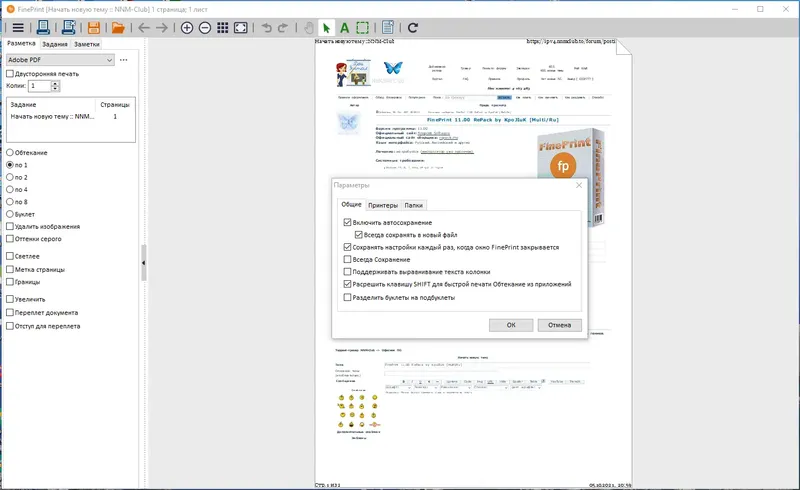Select the dashed rectangle crop tool

[362, 28]
